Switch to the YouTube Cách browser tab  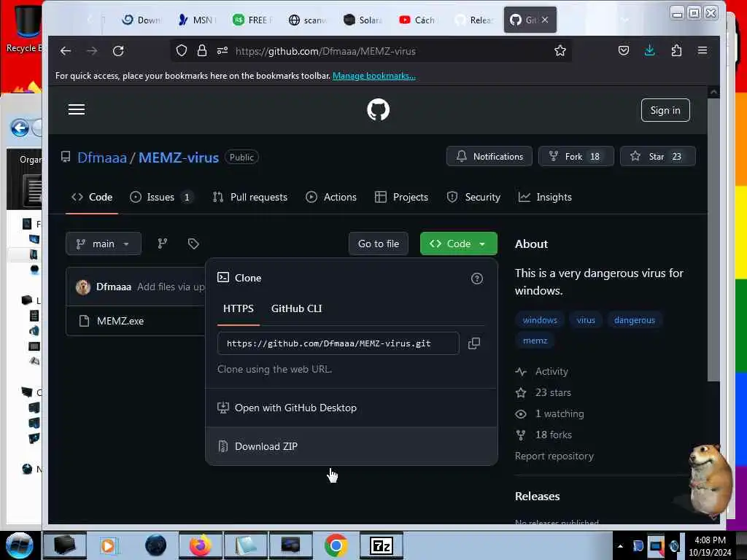417,20
